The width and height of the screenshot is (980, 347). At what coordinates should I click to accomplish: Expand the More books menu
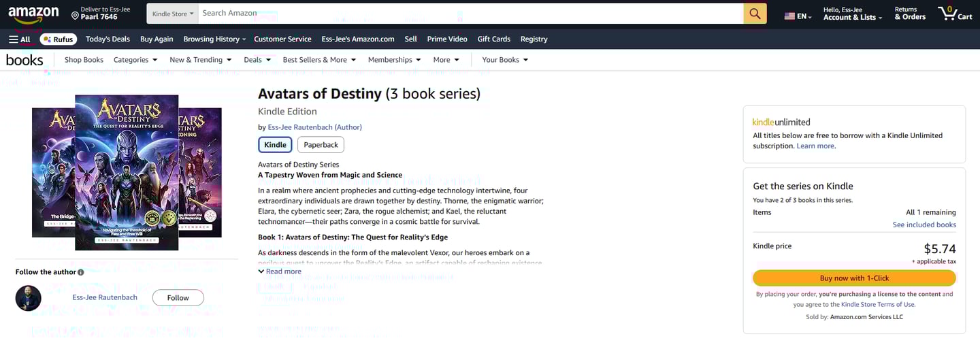[446, 60]
